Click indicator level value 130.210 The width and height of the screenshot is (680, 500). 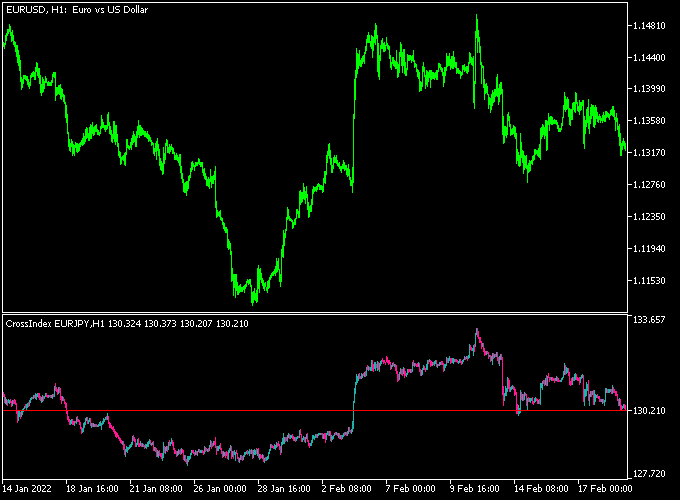pos(649,410)
